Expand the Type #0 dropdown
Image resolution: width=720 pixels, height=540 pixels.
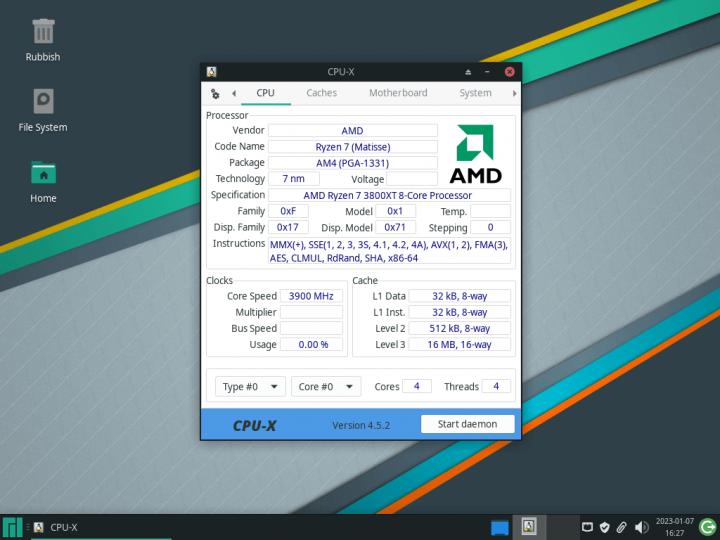pos(250,387)
